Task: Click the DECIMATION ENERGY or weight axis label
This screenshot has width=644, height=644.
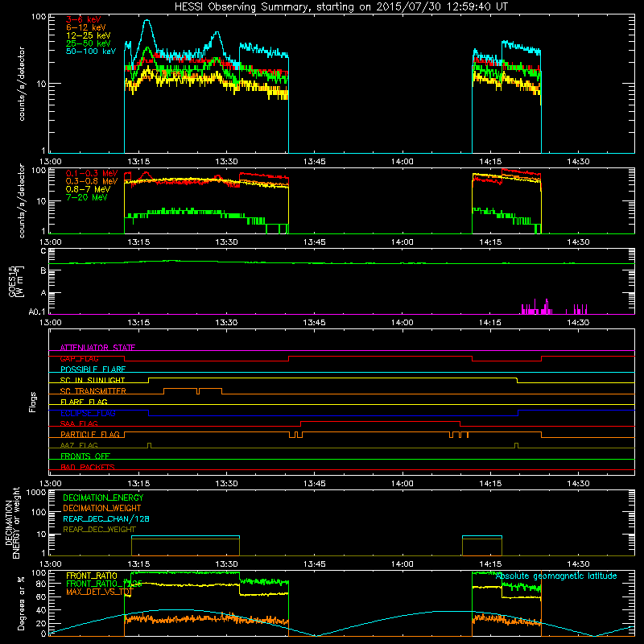Action: pyautogui.click(x=12, y=522)
